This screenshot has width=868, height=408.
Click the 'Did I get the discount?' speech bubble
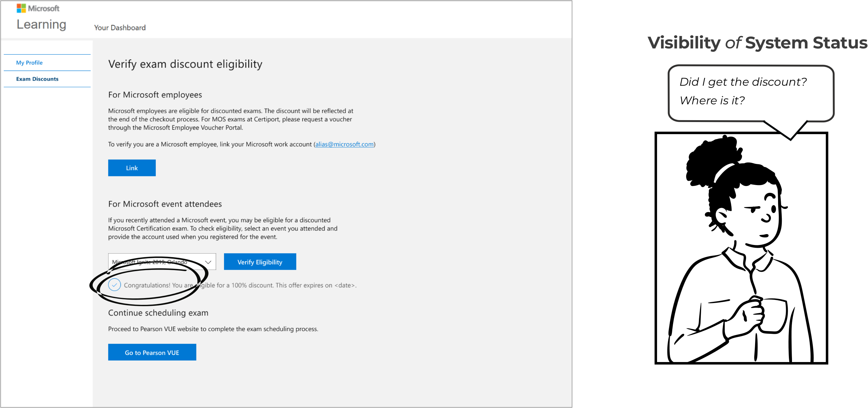(751, 94)
